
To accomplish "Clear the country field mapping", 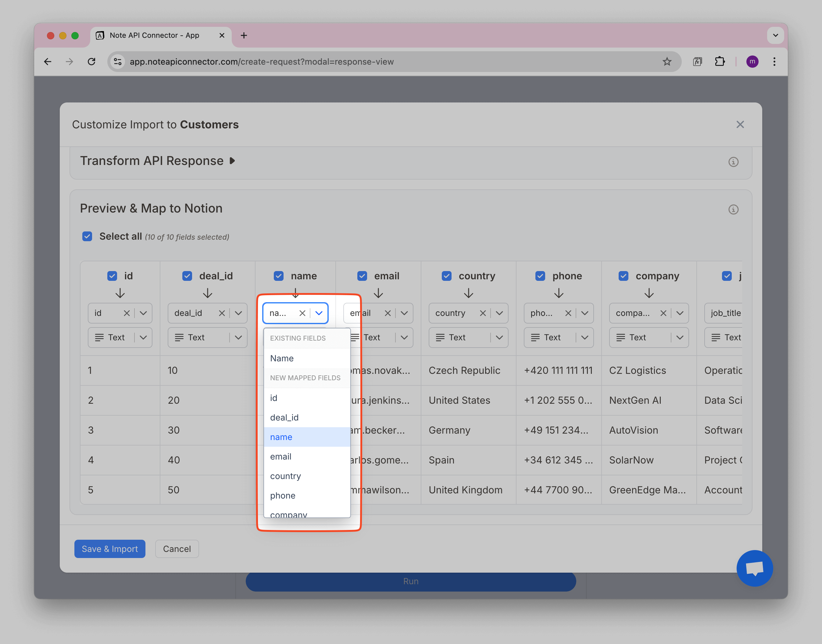I will tap(483, 313).
